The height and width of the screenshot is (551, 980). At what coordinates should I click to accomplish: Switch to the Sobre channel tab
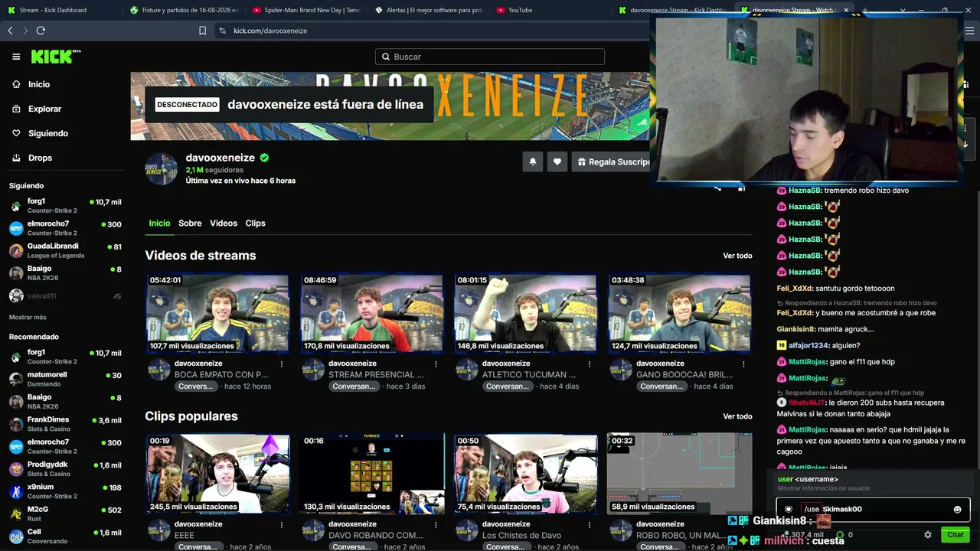(190, 223)
